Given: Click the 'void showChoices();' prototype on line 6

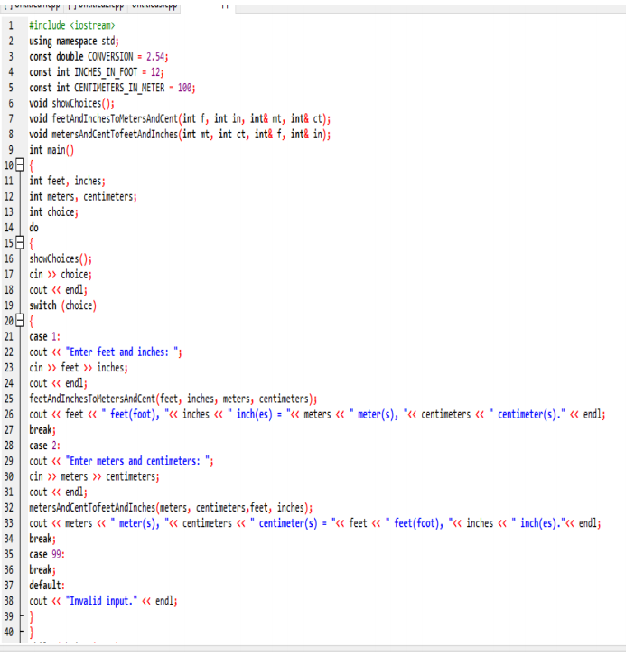Looking at the screenshot, I should (71, 103).
